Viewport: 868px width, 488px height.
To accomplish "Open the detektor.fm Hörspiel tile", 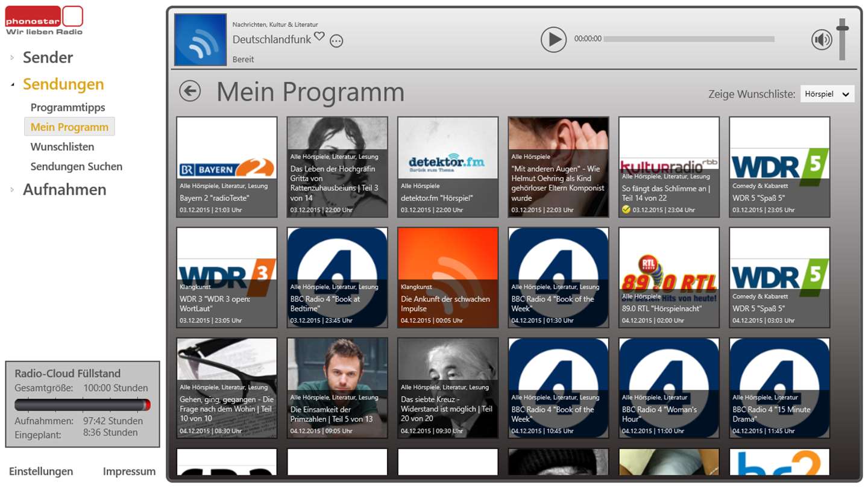I will pos(448,167).
